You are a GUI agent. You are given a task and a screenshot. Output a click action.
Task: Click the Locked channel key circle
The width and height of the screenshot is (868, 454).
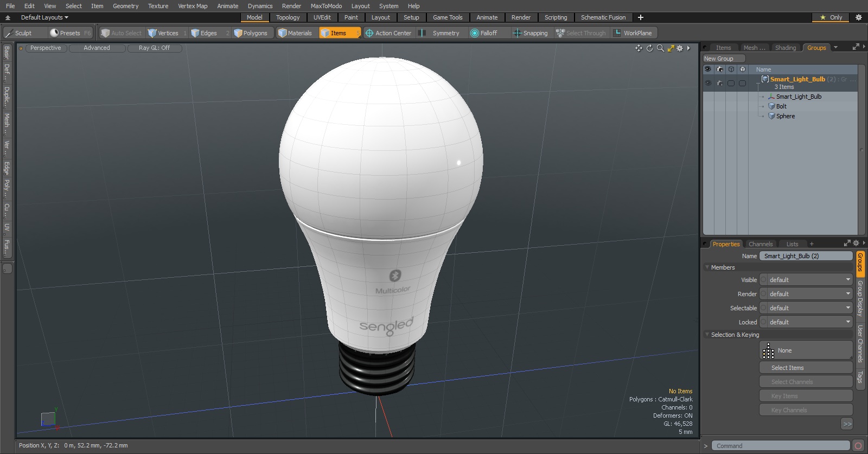(x=764, y=322)
